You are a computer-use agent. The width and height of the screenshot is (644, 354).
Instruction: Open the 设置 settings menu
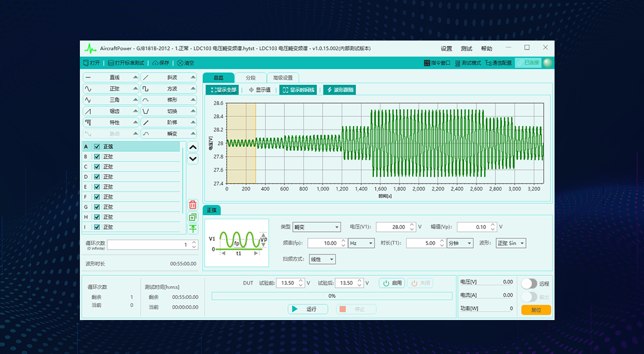pos(447,48)
